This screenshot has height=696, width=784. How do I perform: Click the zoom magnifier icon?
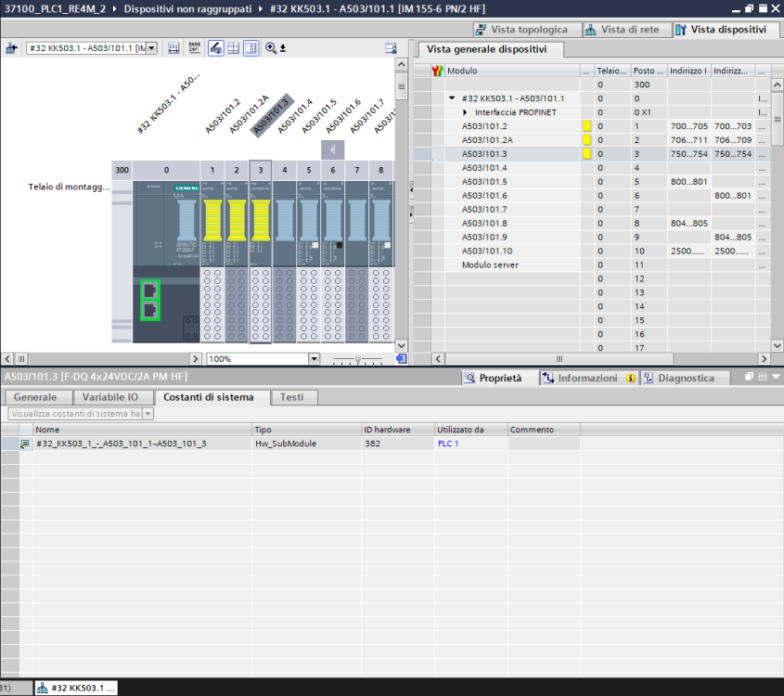[271, 48]
